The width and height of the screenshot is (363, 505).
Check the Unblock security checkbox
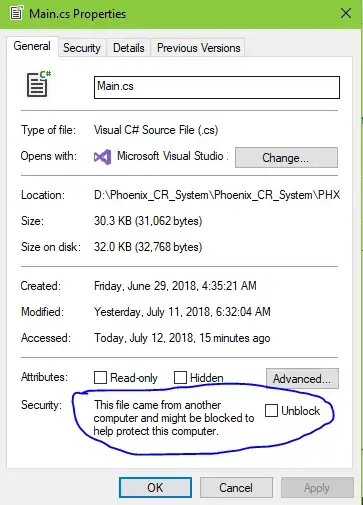tap(271, 410)
